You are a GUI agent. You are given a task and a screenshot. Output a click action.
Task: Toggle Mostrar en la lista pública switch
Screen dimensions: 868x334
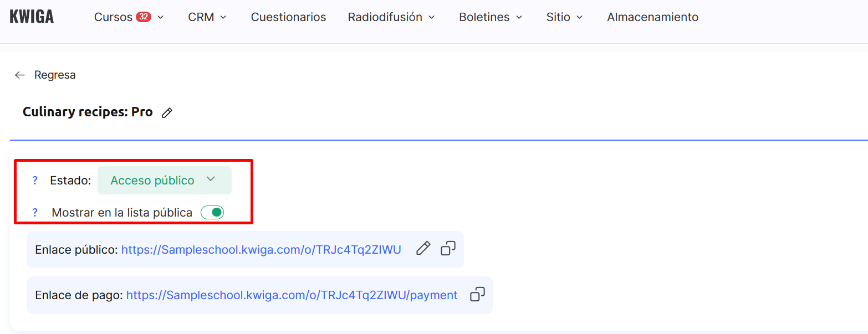[212, 213]
